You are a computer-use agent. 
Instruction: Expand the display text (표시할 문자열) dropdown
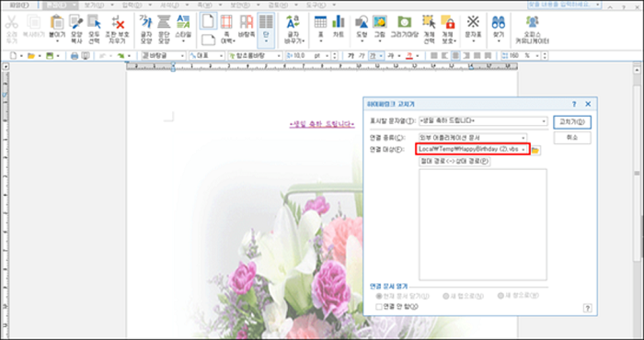[x=545, y=121]
